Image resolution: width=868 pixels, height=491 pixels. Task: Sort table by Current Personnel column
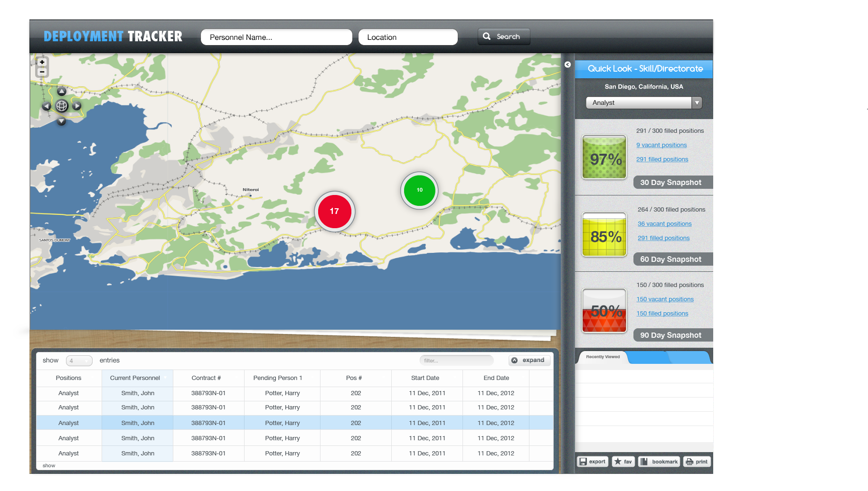point(135,378)
